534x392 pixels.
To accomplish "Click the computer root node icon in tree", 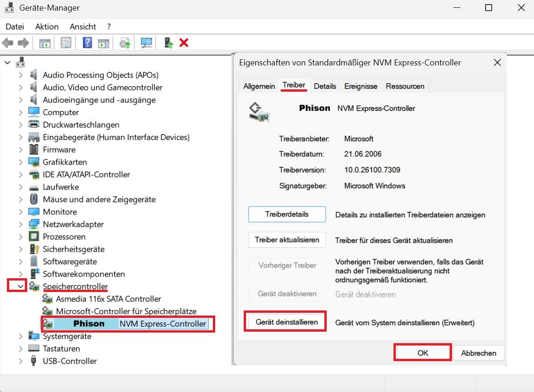I will click(x=20, y=62).
